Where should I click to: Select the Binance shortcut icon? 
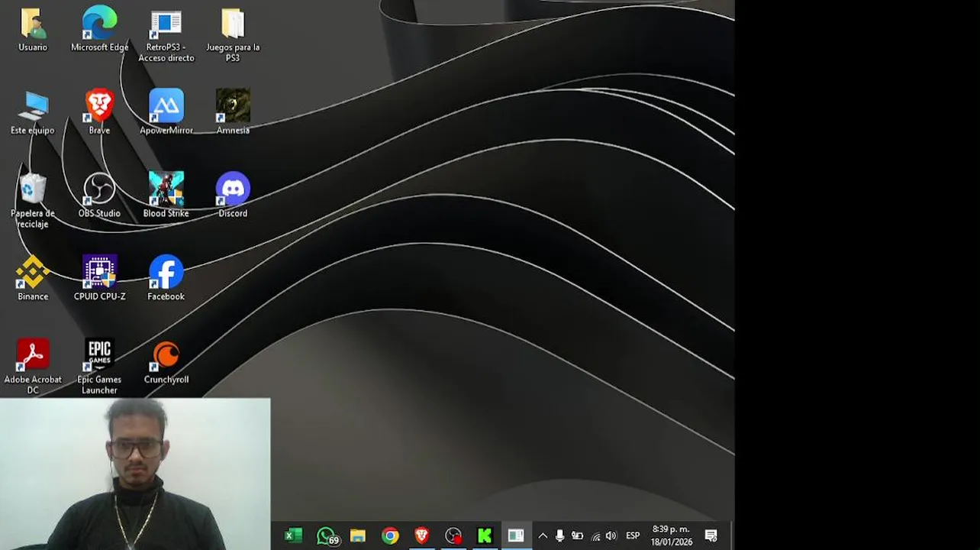[33, 273]
